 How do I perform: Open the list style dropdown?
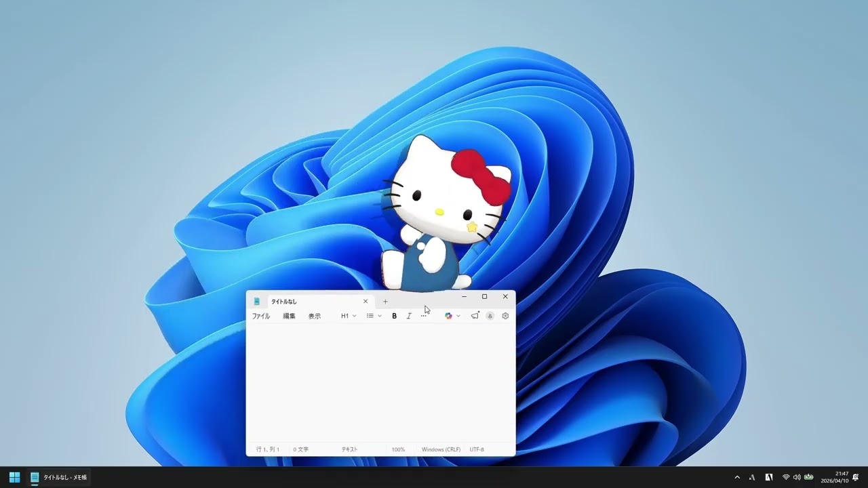pyautogui.click(x=374, y=316)
